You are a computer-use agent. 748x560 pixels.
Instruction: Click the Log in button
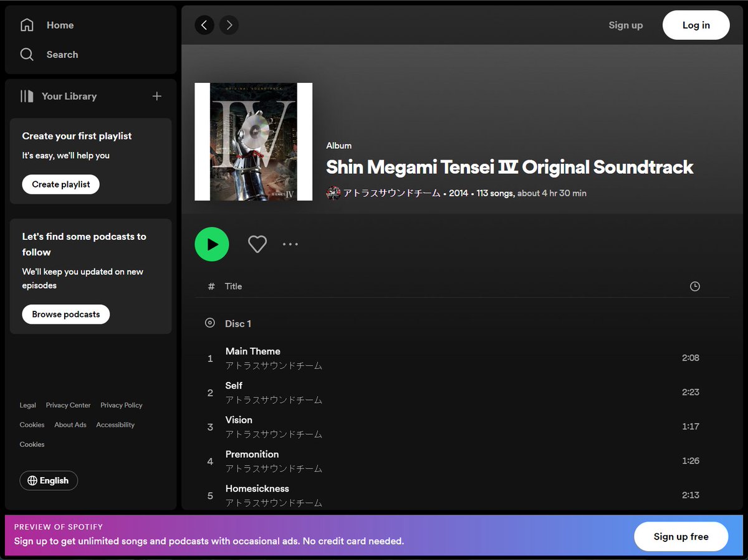(x=696, y=25)
